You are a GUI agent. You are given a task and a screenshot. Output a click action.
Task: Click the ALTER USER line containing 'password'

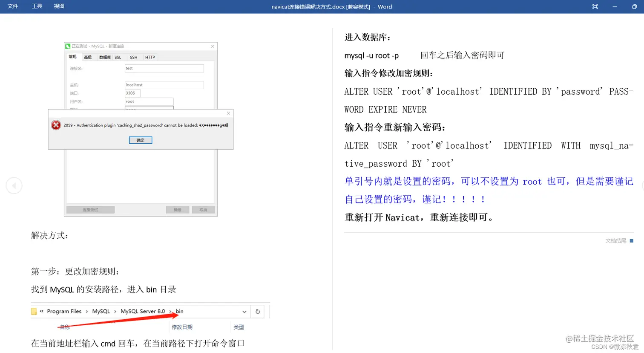click(489, 92)
